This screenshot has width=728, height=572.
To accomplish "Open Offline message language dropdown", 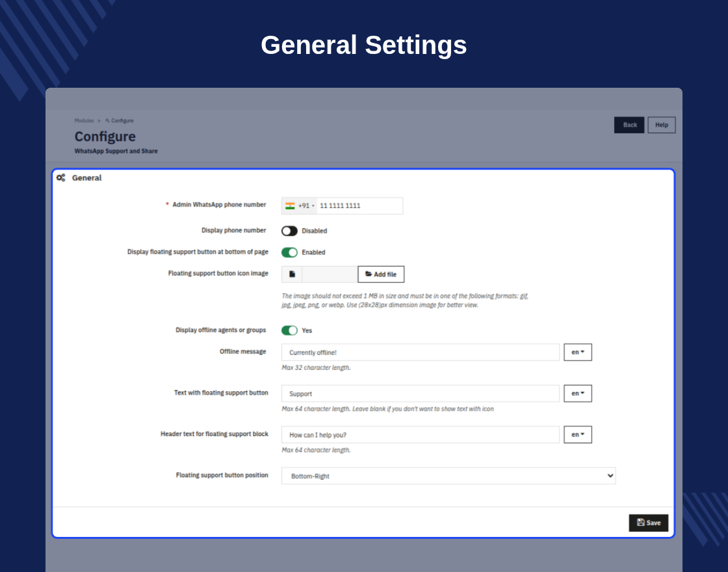I will [x=578, y=352].
